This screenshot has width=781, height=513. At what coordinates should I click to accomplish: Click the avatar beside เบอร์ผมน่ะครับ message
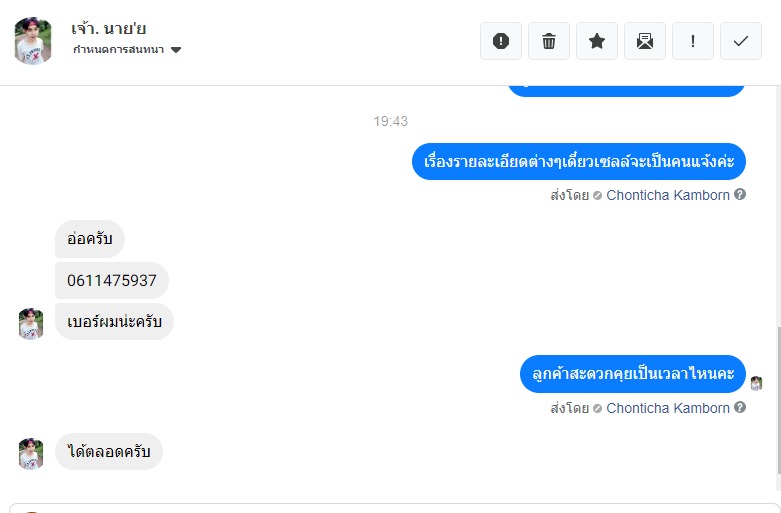click(x=31, y=324)
